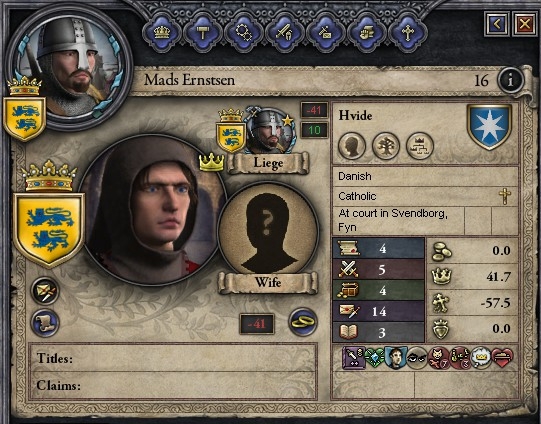The height and width of the screenshot is (424, 541).
Task: Open the crown realm tab icon
Action: 162,33
